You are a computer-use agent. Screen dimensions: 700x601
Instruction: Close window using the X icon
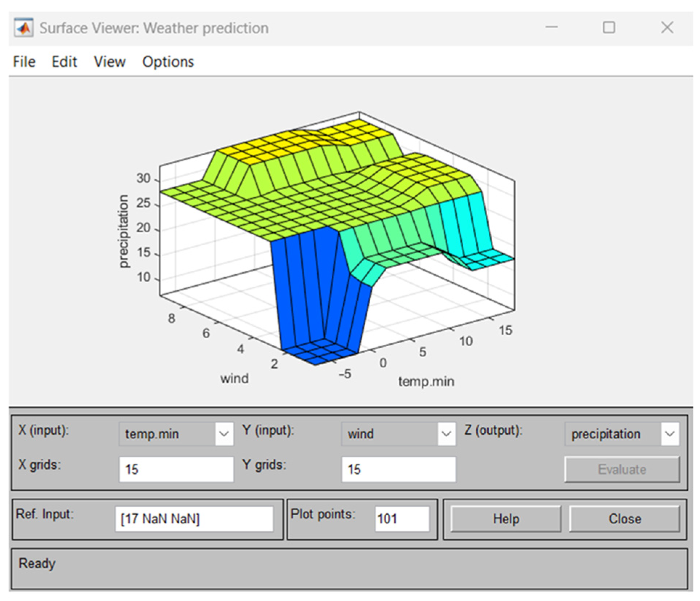coord(667,28)
